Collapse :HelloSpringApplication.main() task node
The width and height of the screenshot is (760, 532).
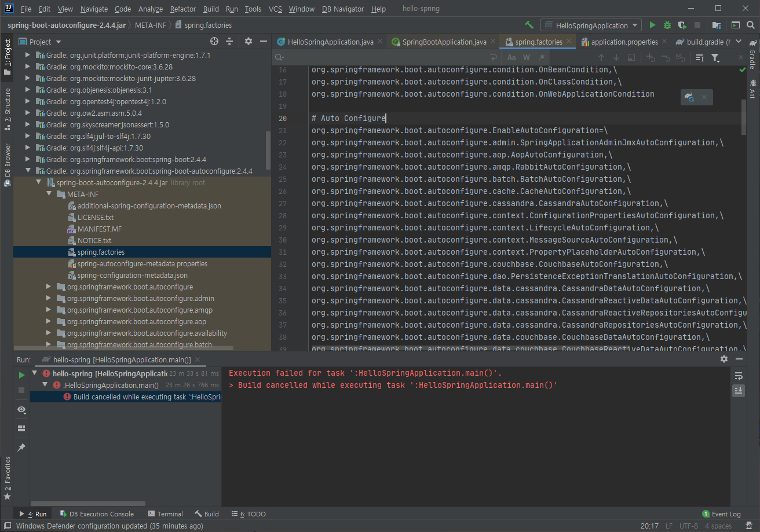(45, 385)
